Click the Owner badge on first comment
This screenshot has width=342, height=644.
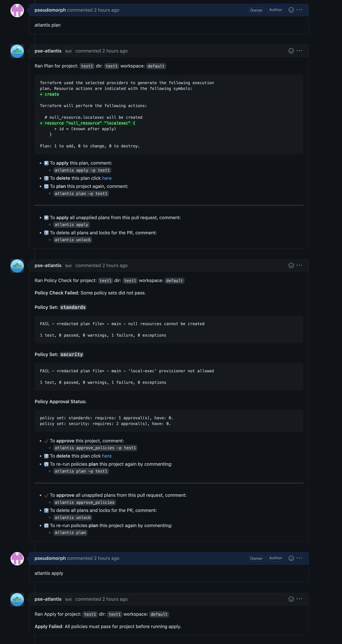pos(256,10)
